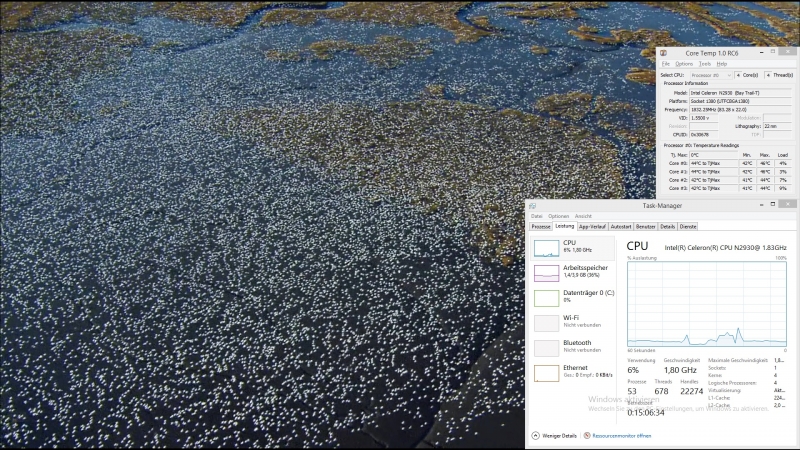The image size is (800, 450).
Task: Click the Core #0 temperature reading
Action: [714, 163]
